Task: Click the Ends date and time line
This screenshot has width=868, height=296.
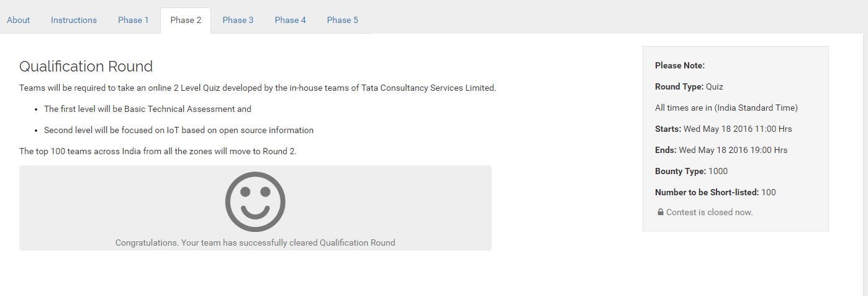Action: [x=721, y=150]
